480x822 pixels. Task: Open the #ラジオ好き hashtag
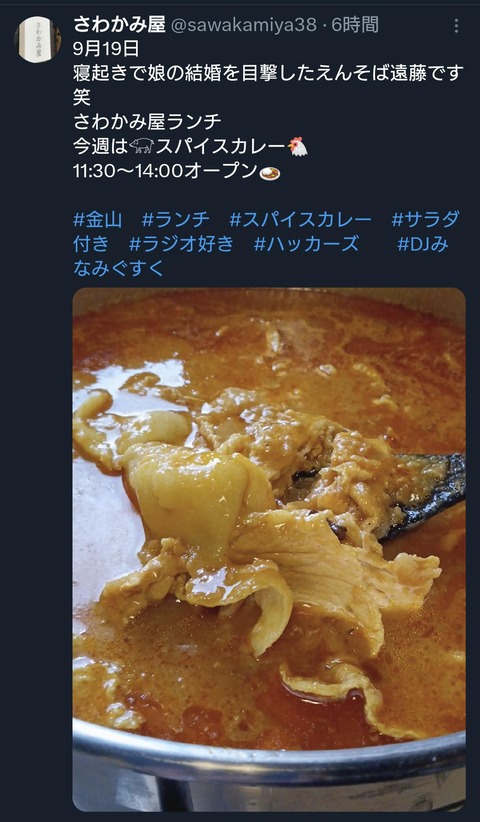point(181,244)
